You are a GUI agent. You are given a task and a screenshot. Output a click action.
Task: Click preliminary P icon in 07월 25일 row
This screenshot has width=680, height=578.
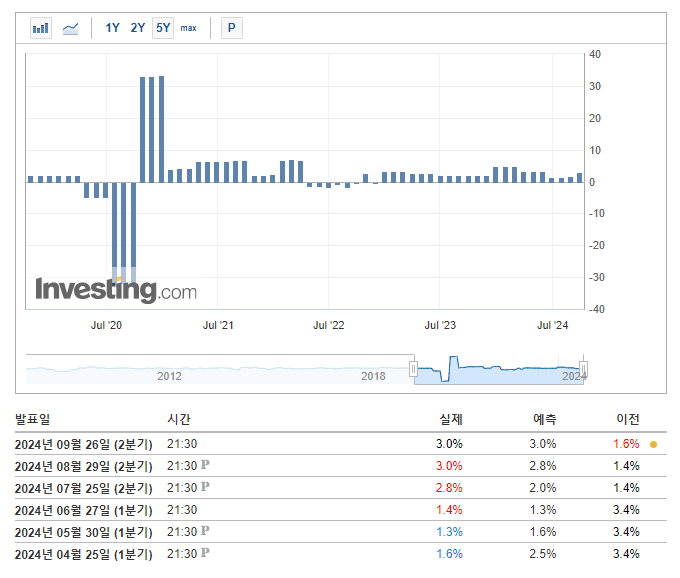click(205, 487)
